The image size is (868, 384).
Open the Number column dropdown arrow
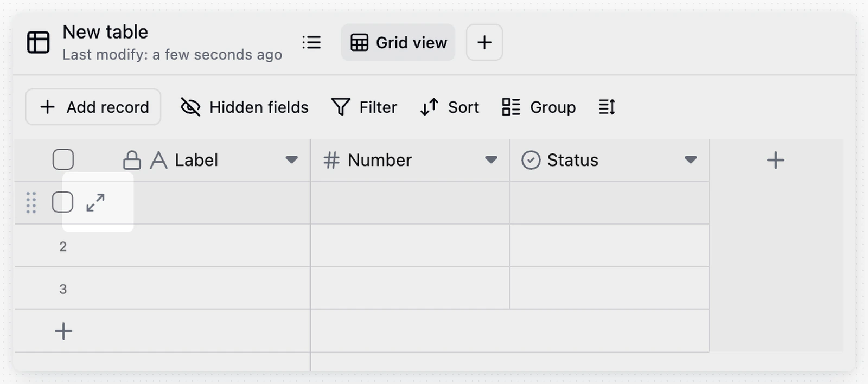tap(491, 160)
